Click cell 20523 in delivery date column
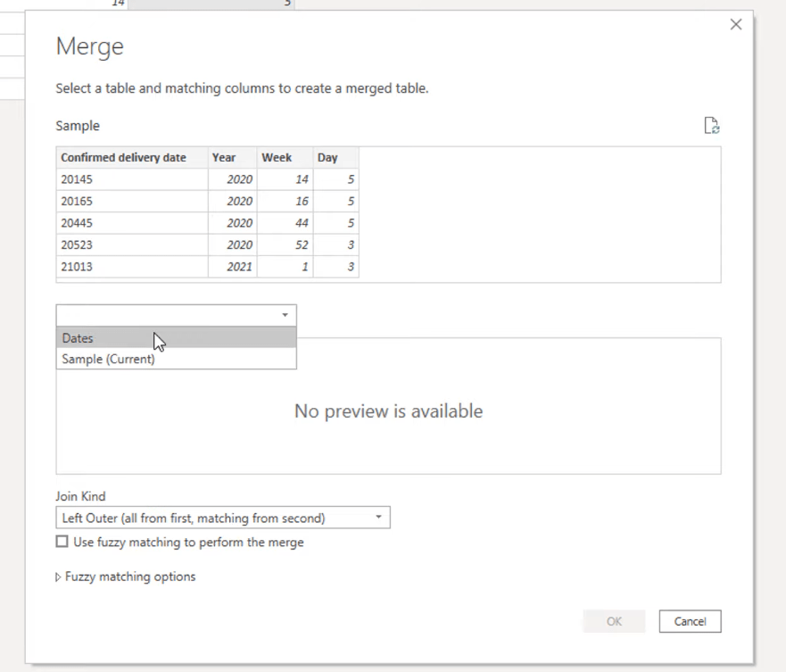This screenshot has width=786, height=672. point(132,245)
